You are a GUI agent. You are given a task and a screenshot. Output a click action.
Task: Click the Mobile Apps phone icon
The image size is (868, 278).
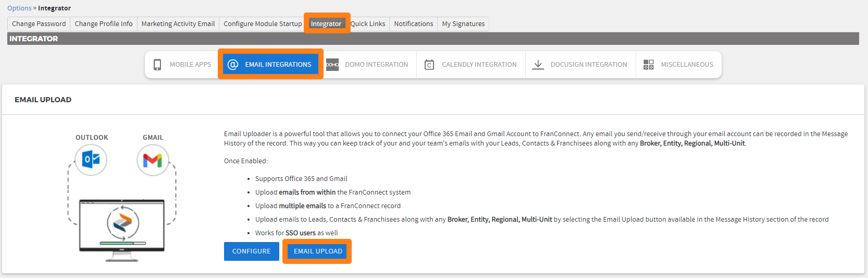pyautogui.click(x=157, y=65)
